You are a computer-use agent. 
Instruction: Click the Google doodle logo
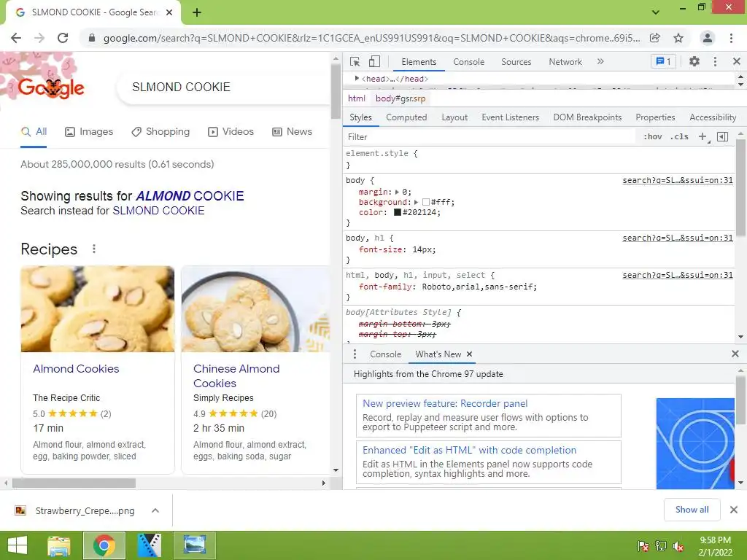52,87
